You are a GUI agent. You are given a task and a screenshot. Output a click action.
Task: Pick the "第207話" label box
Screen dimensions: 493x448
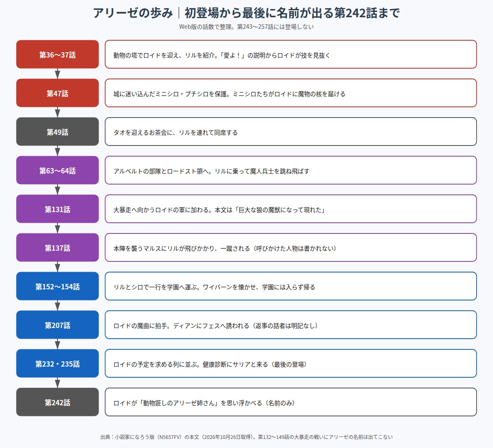(58, 325)
